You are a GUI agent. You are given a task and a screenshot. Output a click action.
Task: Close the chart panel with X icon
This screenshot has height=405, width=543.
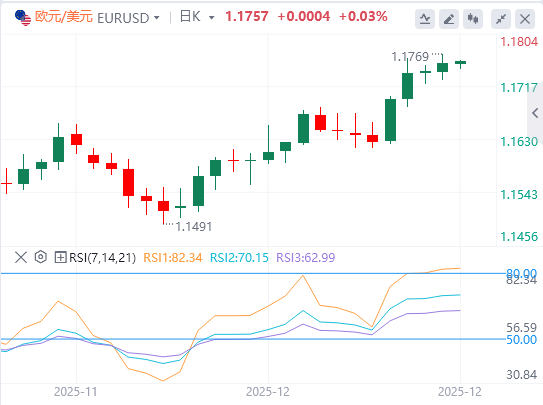525,19
